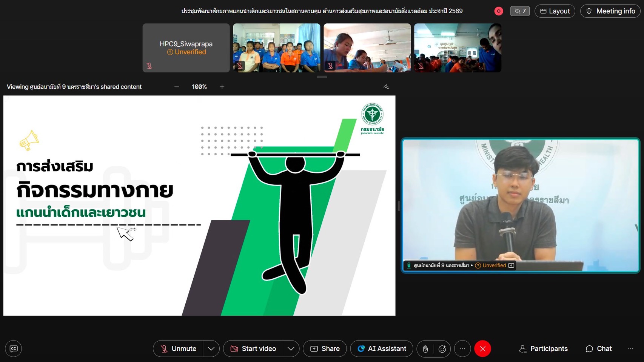Open the Layout menu

click(555, 11)
